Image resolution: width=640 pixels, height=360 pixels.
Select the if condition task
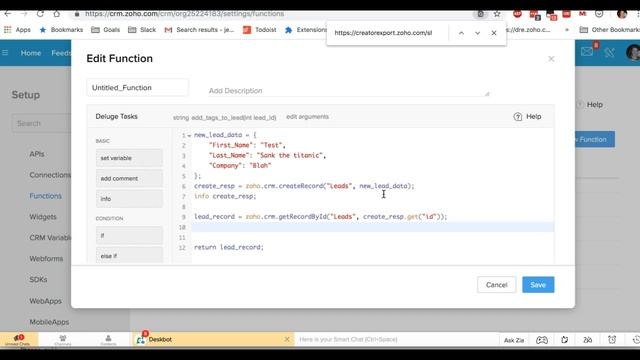click(129, 236)
